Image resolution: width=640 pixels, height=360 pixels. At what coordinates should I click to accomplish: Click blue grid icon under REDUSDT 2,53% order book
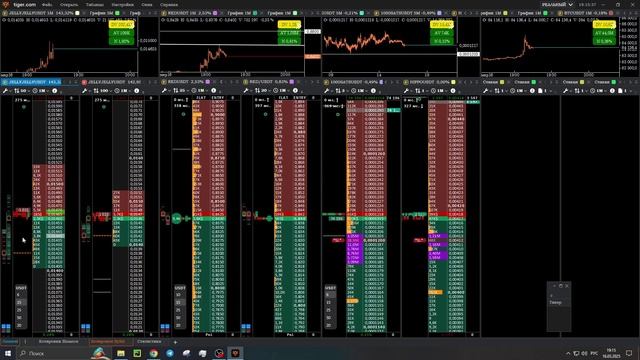[x=165, y=327]
